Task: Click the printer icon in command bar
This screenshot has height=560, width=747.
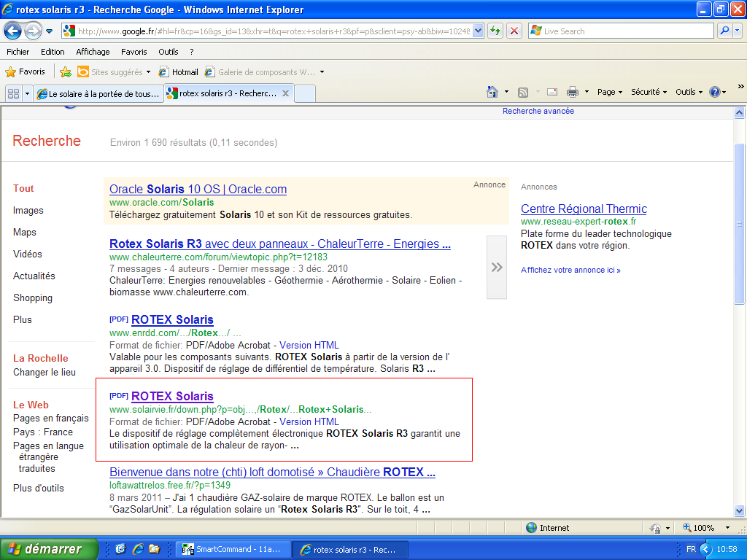Action: pyautogui.click(x=573, y=92)
